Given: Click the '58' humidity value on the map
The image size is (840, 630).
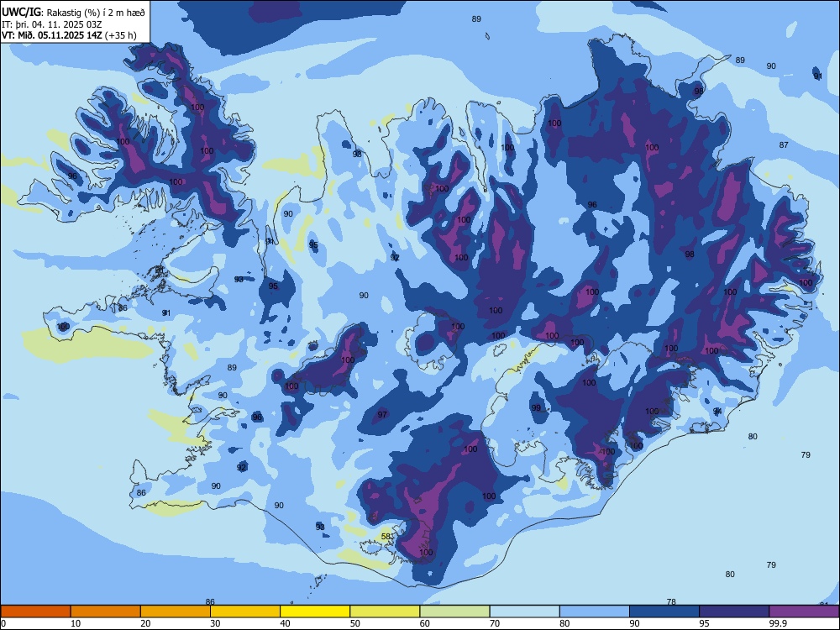Looking at the screenshot, I should (386, 536).
